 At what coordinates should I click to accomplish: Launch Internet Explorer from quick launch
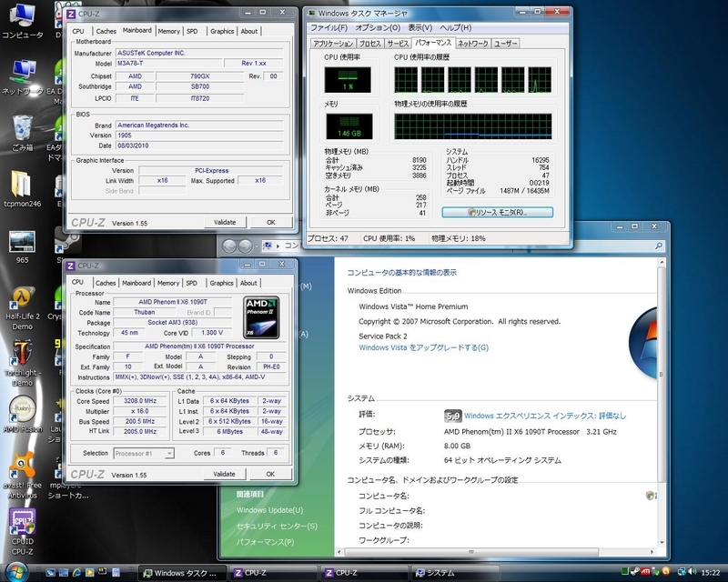(x=76, y=573)
